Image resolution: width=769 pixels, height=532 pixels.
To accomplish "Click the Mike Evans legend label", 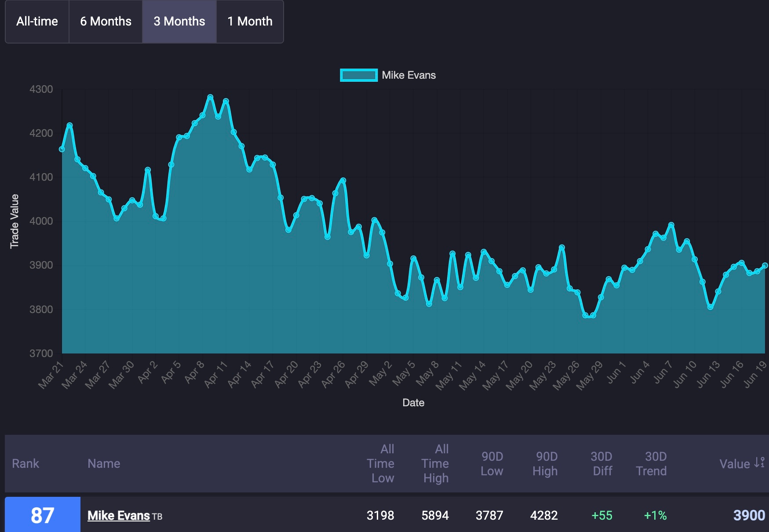I will coord(408,75).
